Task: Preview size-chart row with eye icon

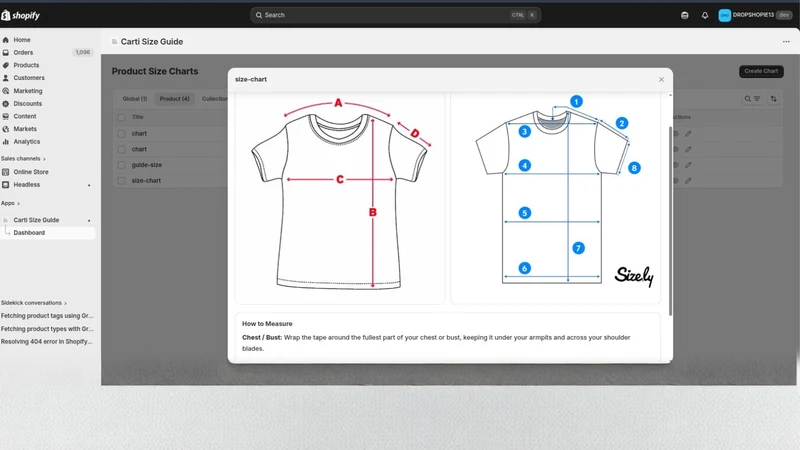Action: tap(676, 181)
